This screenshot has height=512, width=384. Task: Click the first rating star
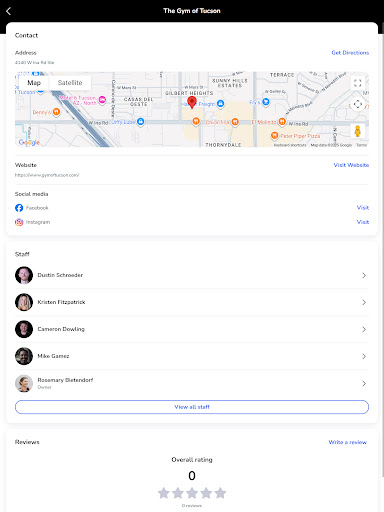point(164,493)
